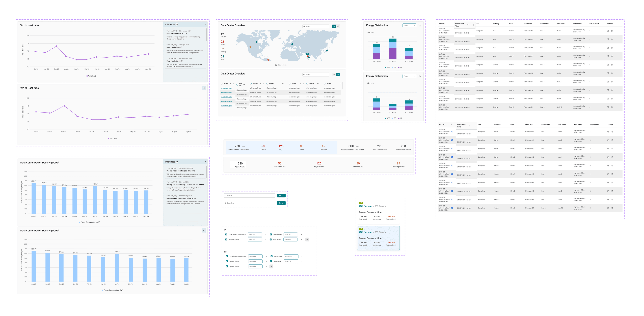This screenshot has width=644, height=316.
Task: Click Search field on the world-map card
Action: coord(316,26)
